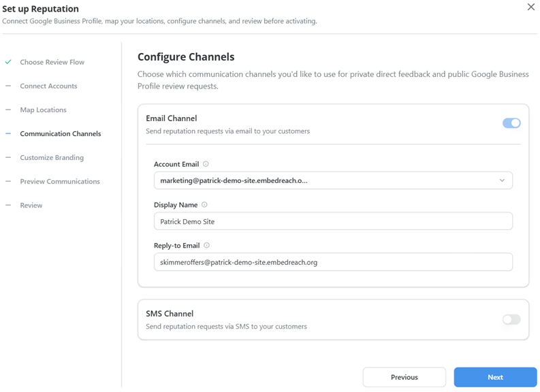Click the green checkmark beside Choose Review Flow
The width and height of the screenshot is (540, 392).
pos(8,62)
